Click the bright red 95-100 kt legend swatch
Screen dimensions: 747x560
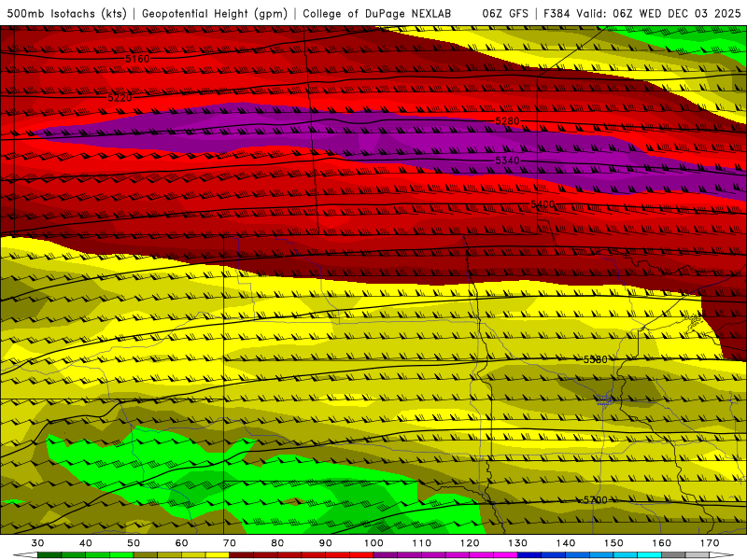361,555
